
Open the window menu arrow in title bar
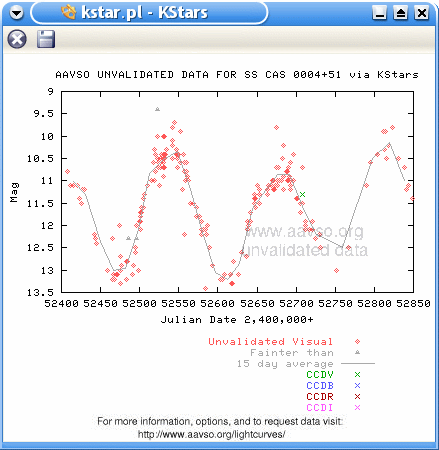pos(16,13)
